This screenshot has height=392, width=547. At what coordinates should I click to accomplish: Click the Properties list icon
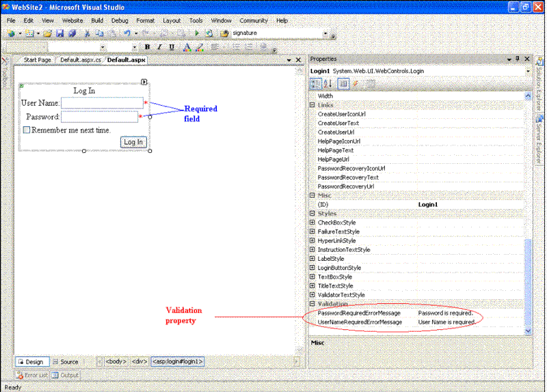click(343, 83)
